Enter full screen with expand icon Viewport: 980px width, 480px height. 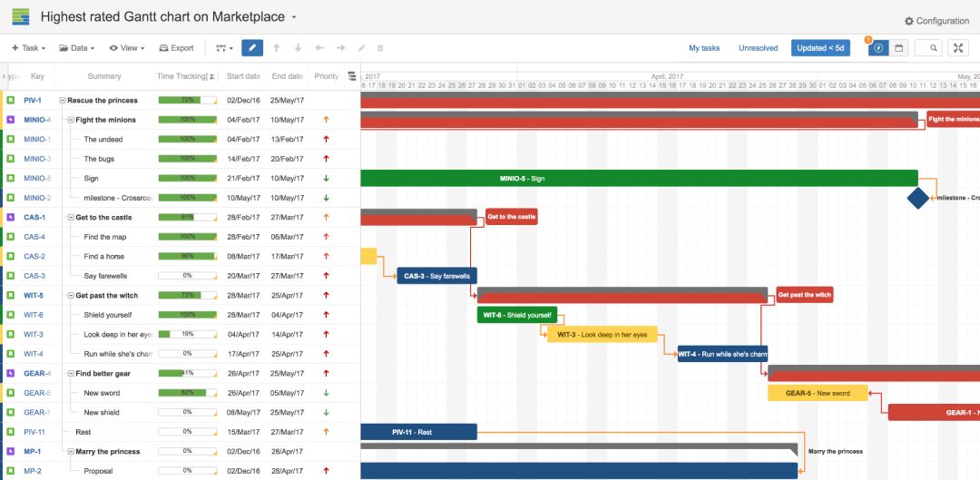(958, 48)
